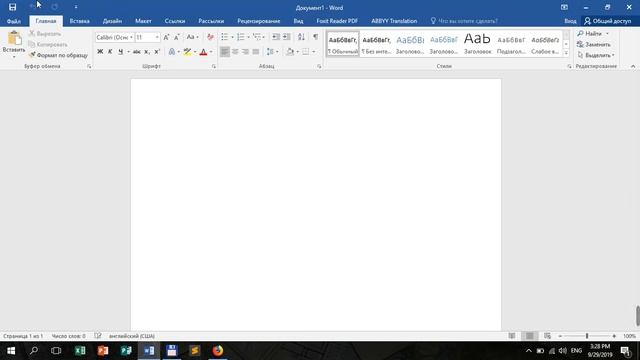Open Windows Start menu
This screenshot has height=360, width=640.
[x=11, y=351]
